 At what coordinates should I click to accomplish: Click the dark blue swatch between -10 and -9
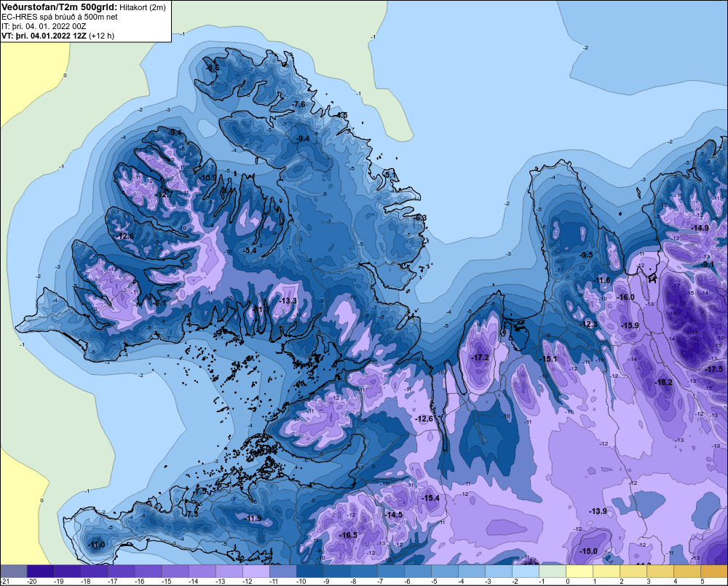[309, 571]
